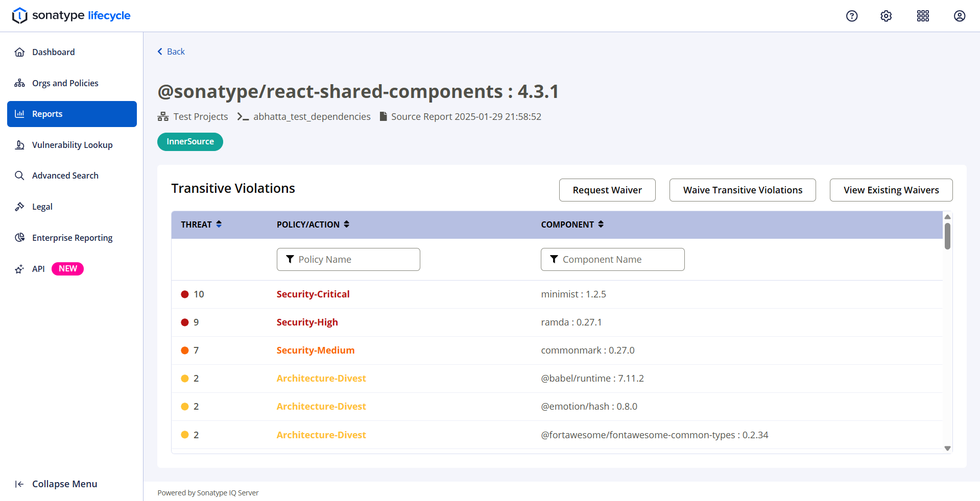Screen dimensions: 980x501
Task: Click the table scrollbar up arrow
Action: click(947, 217)
